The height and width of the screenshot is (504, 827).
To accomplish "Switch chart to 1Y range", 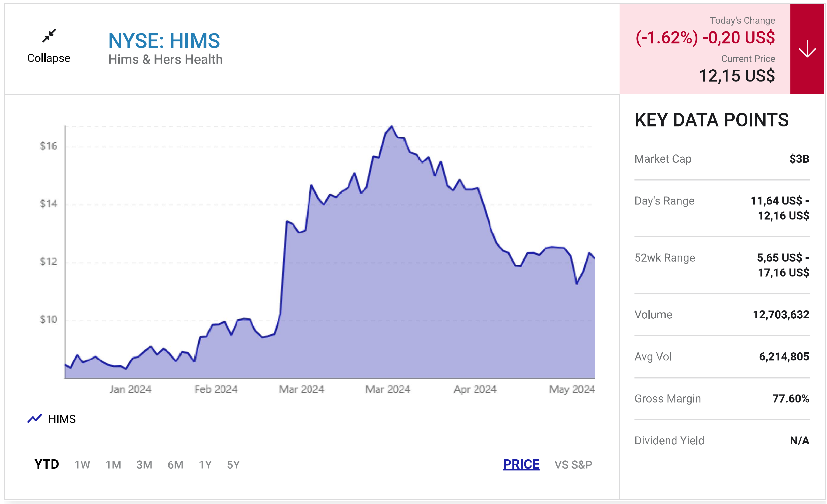I will pyautogui.click(x=205, y=465).
